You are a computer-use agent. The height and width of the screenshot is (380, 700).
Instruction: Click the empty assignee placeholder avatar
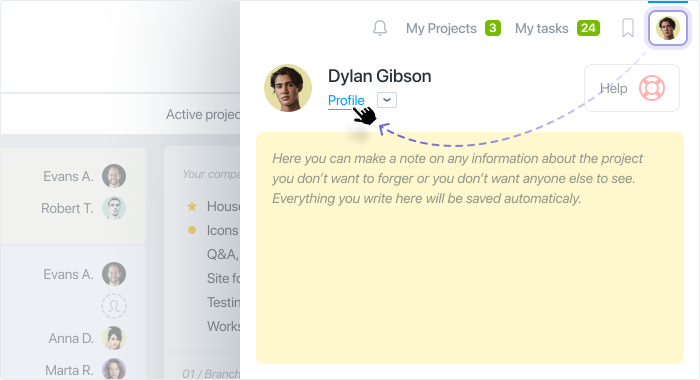click(x=114, y=306)
